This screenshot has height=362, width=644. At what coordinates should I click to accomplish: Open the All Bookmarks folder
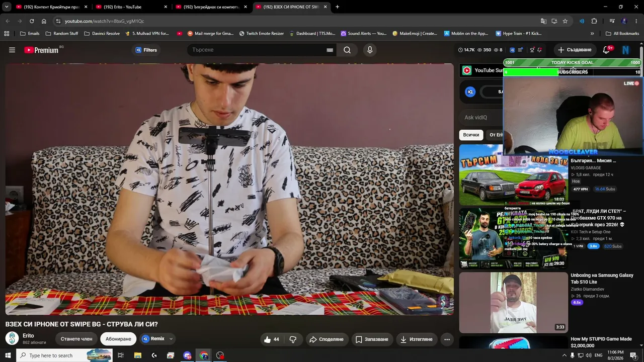[x=622, y=34]
